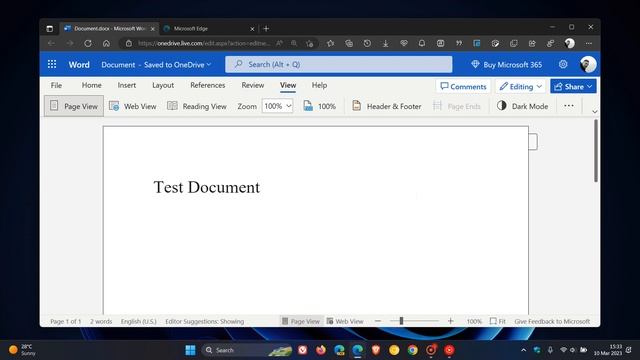Open the Insert tab
The image size is (640, 360).
point(127,85)
